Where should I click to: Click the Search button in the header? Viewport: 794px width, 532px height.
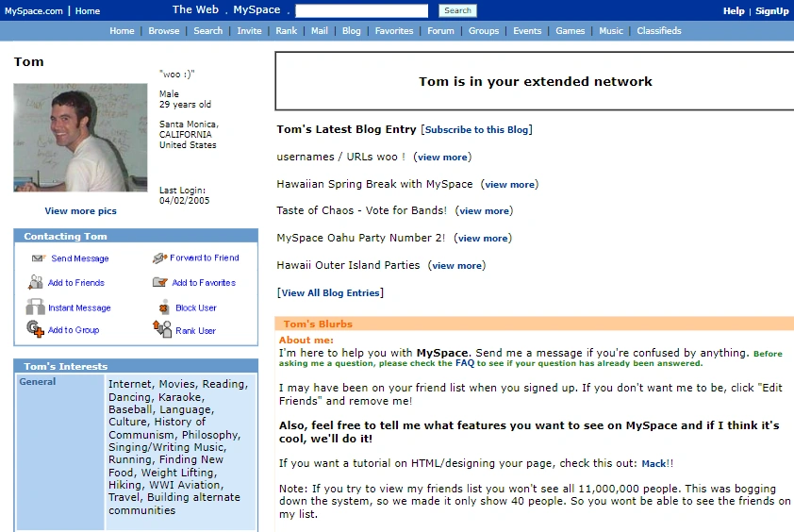pos(457,10)
